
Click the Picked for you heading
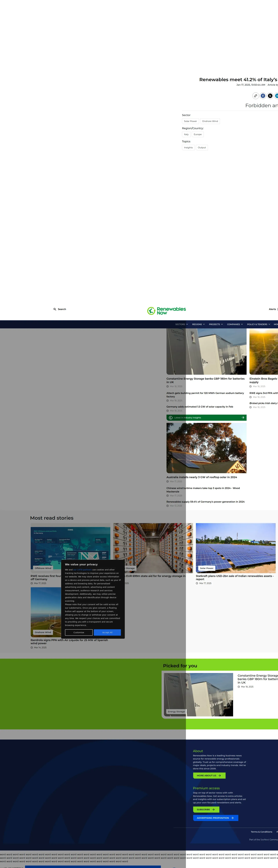pos(180,665)
